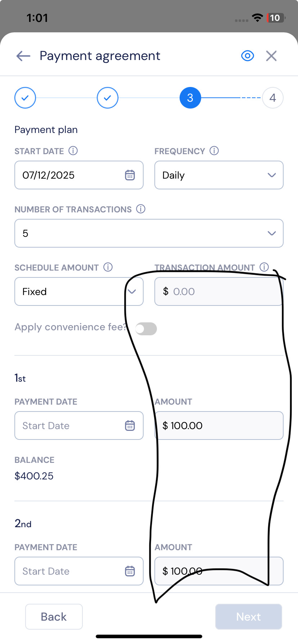This screenshot has width=298, height=644.
Task: Open calendar for 1st payment date
Action: point(130,425)
